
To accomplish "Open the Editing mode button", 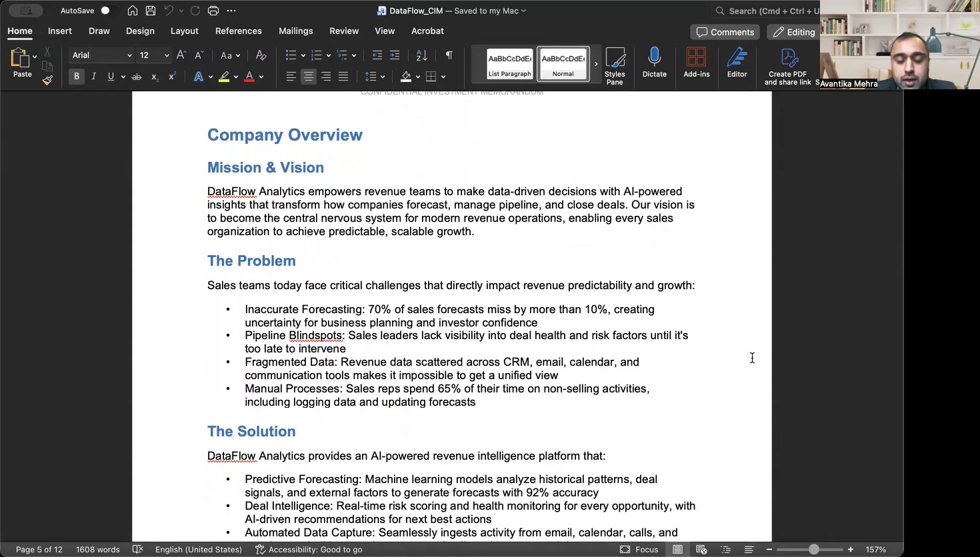I will pos(793,32).
